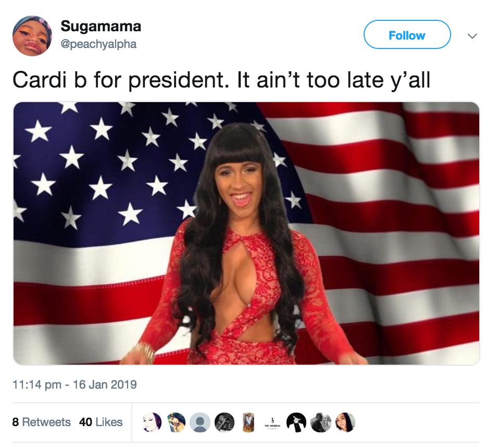Show the 40 Likes list
This screenshot has width=498, height=448.
[x=101, y=422]
